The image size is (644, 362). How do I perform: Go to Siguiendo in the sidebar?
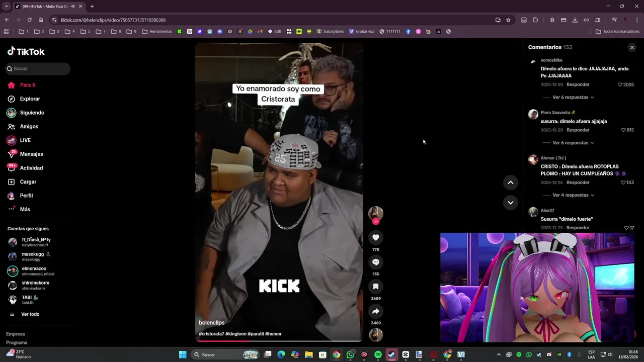pyautogui.click(x=32, y=113)
